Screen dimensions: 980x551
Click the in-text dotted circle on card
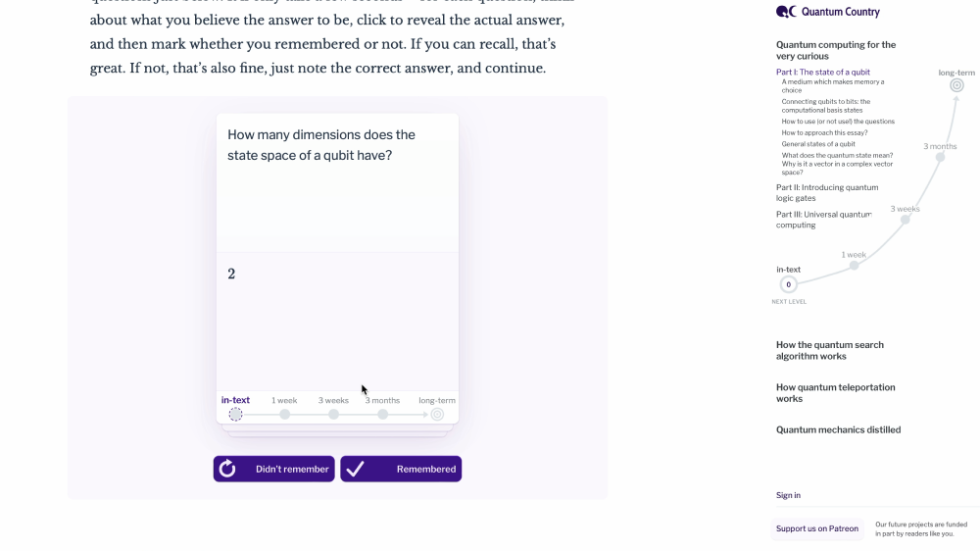[235, 415]
